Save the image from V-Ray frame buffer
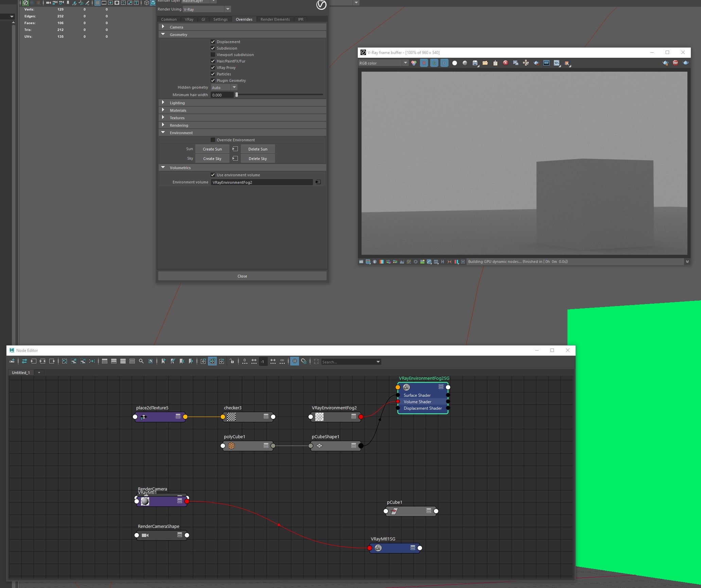701x588 pixels. pyautogui.click(x=475, y=63)
